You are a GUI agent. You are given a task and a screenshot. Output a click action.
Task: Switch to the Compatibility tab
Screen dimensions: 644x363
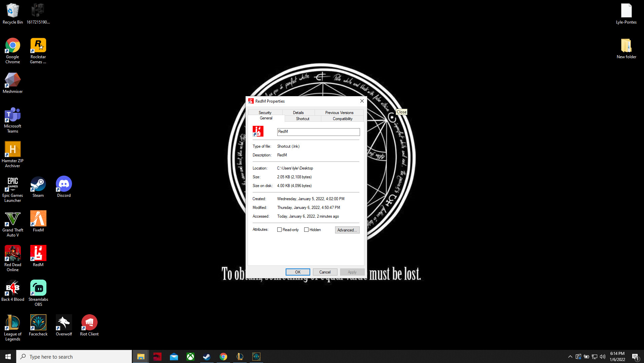[x=343, y=119]
